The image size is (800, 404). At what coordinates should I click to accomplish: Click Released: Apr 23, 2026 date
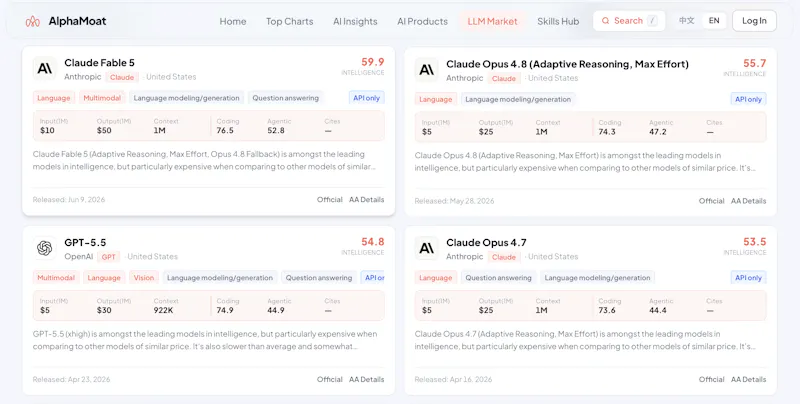point(71,380)
